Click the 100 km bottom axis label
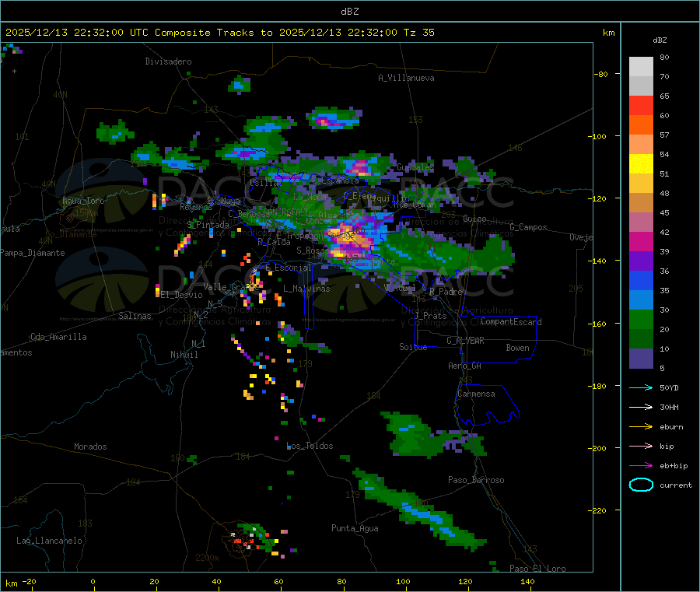The image size is (700, 592). click(403, 581)
